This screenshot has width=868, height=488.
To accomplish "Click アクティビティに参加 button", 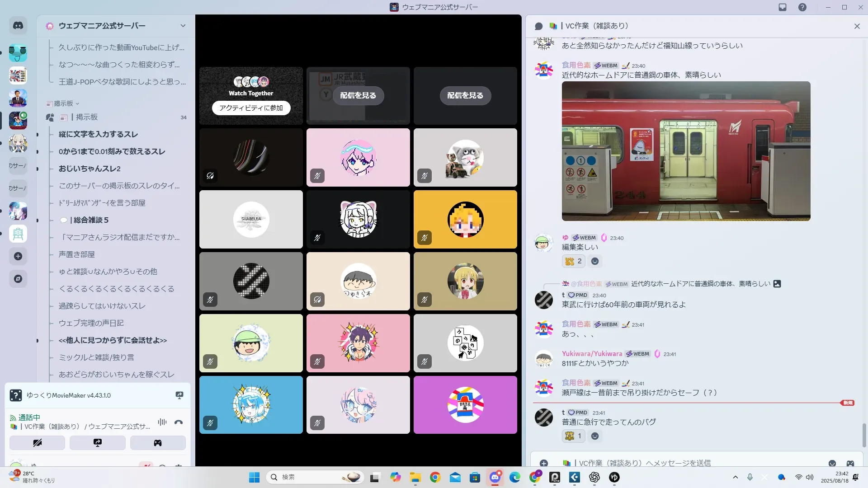I will 251,108.
